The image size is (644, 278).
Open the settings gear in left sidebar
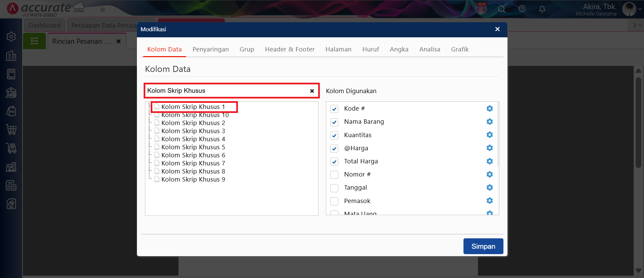[11, 37]
